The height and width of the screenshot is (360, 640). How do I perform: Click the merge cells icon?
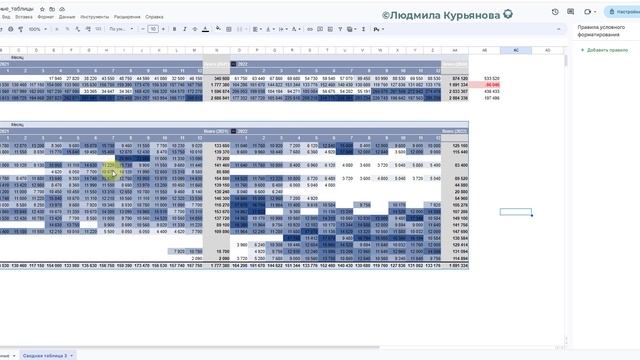click(x=240, y=29)
